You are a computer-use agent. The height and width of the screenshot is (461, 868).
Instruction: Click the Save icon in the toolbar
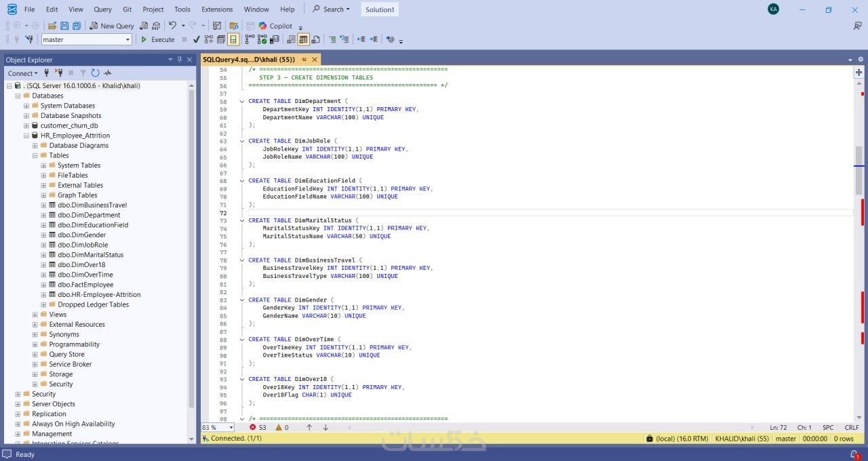pyautogui.click(x=64, y=26)
